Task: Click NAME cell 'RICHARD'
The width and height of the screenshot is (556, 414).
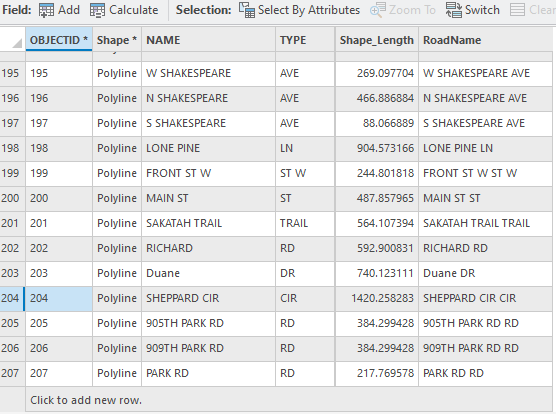Action: (208, 248)
